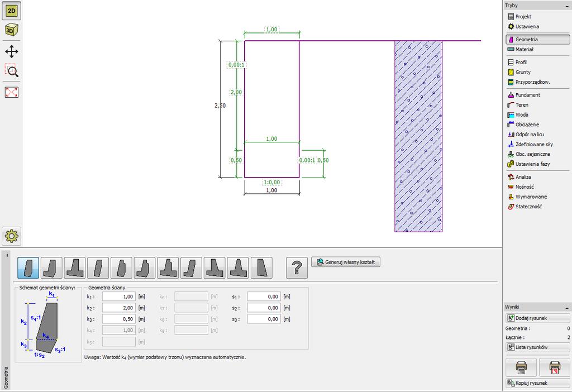This screenshot has height=392, width=572.
Task: Collapse the Tryby panel
Action: (x=568, y=6)
